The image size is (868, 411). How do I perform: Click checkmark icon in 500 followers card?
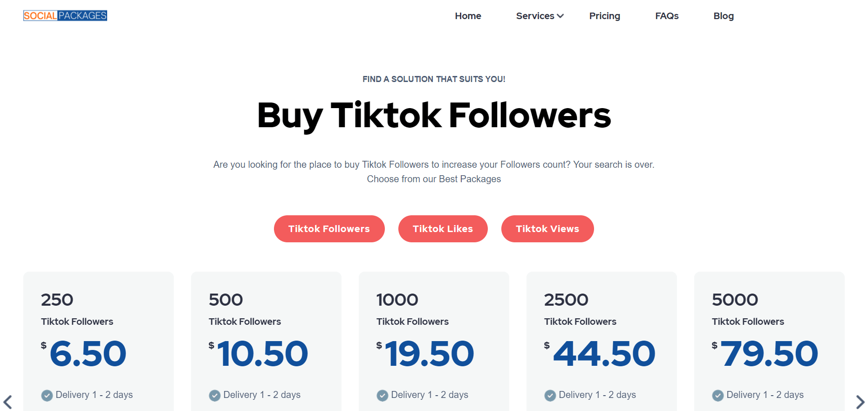click(215, 396)
